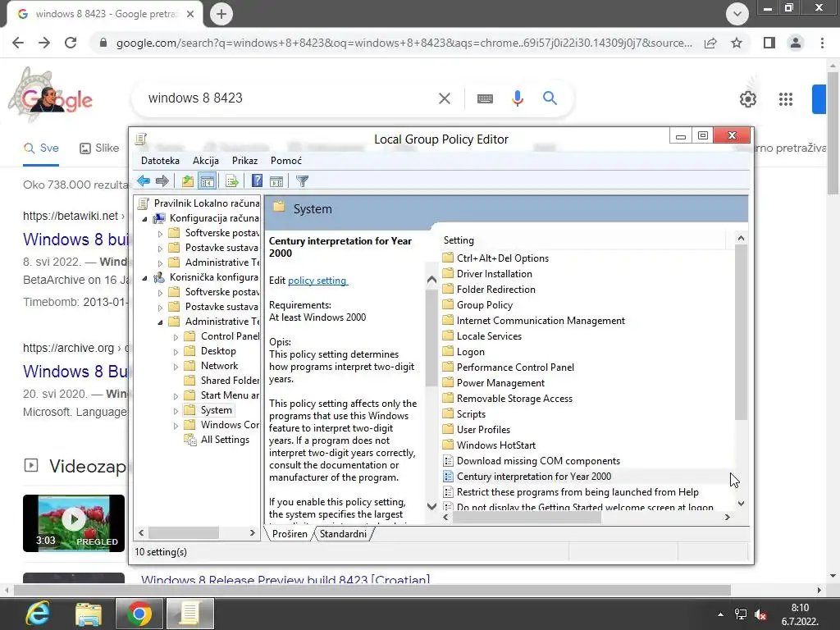Switch to the Proširen tab
The width and height of the screenshot is (840, 630).
[290, 533]
